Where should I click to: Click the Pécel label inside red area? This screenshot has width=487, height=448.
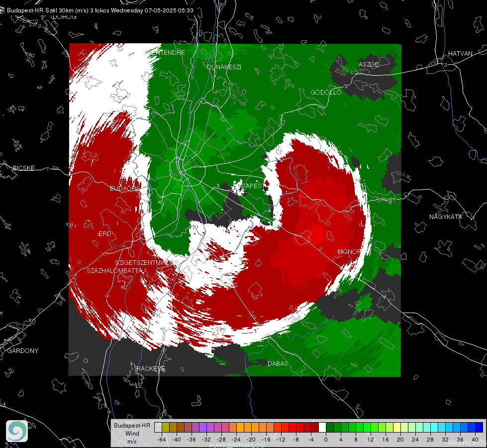(x=296, y=175)
